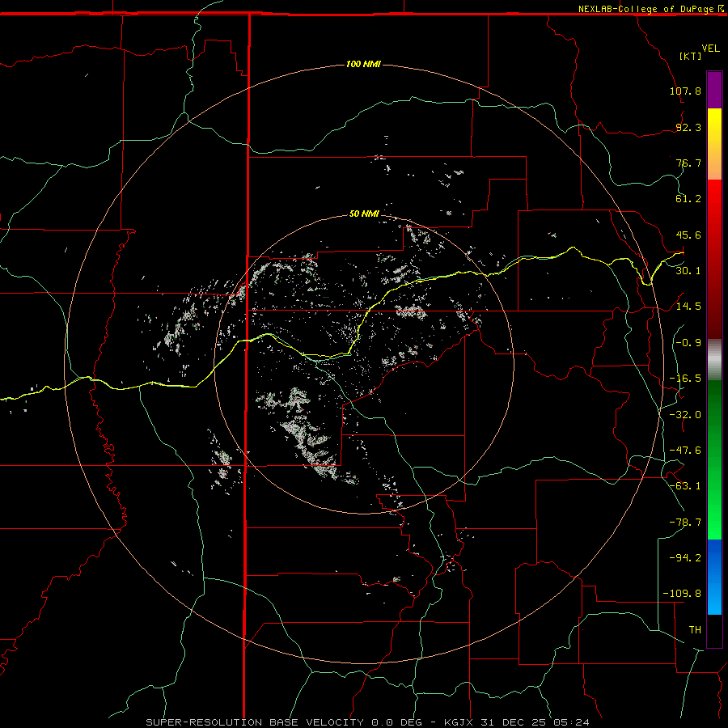728x728 pixels.
Task: Click the [KT] units label
Action: point(691,56)
